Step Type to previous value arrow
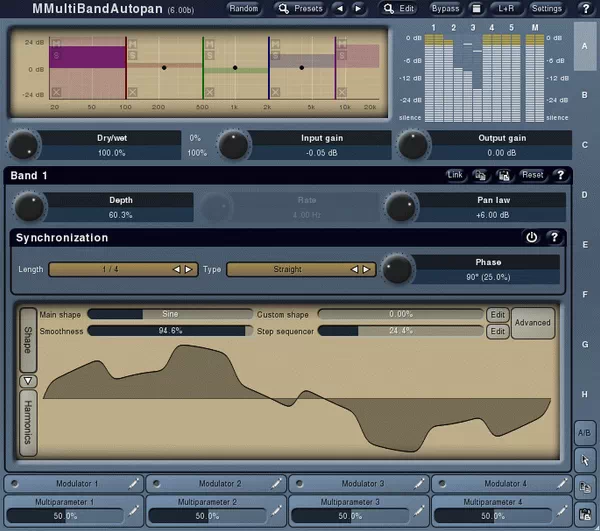The width and height of the screenshot is (600, 531). 355,269
